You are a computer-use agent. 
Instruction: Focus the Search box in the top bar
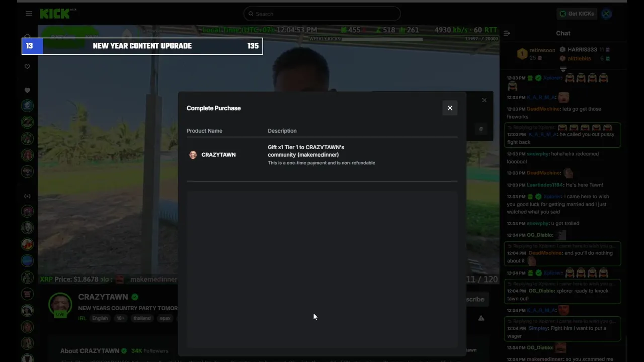[322, 14]
